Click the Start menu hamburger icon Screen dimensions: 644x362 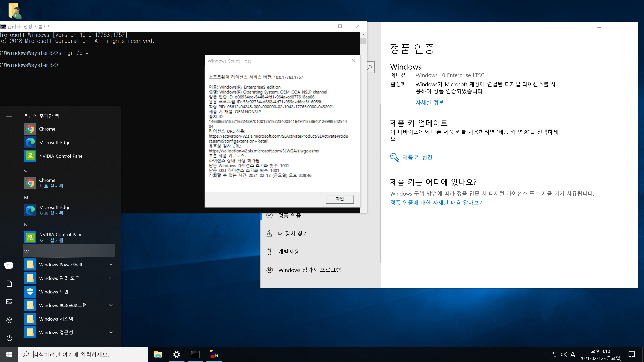(9, 116)
